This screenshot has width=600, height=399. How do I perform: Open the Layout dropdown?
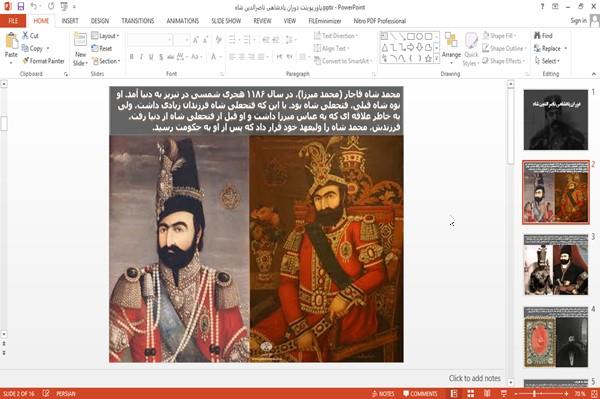[105, 36]
